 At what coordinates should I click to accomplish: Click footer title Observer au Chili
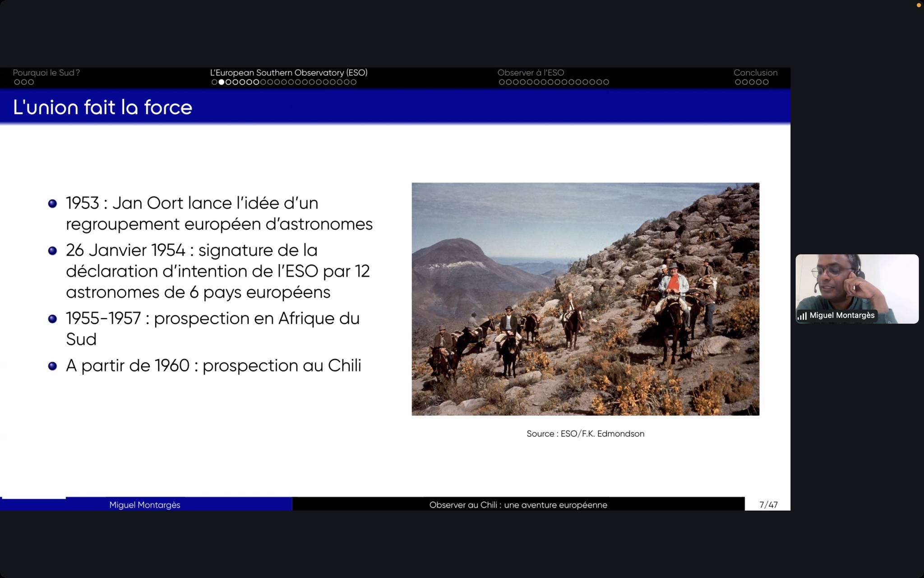[518, 505]
